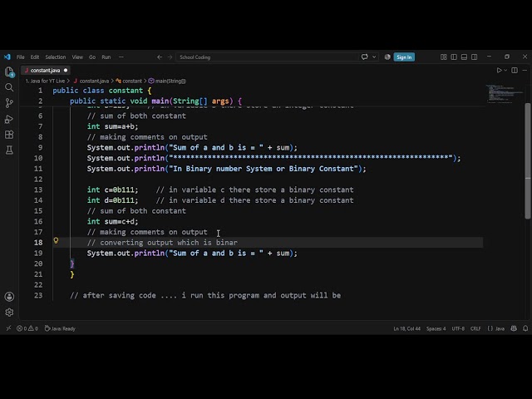Open the Edit menu
This screenshot has width=532, height=399.
tap(35, 57)
